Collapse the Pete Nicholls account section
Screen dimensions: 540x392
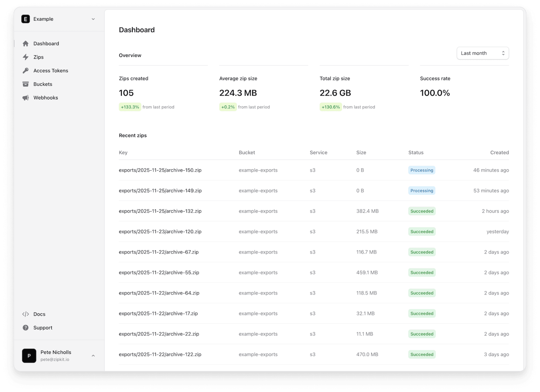pos(93,355)
